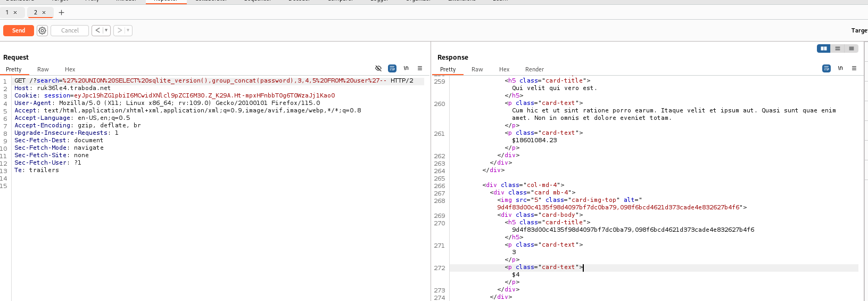Image resolution: width=868 pixels, height=301 pixels.
Task: Toggle line wrap in Request editor
Action: click(392, 68)
